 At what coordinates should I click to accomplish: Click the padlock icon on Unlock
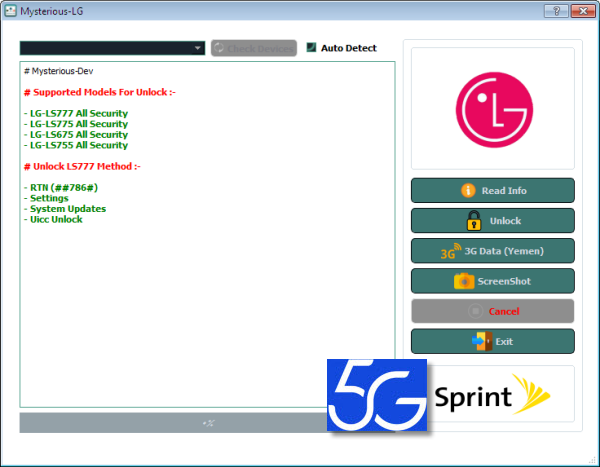474,220
